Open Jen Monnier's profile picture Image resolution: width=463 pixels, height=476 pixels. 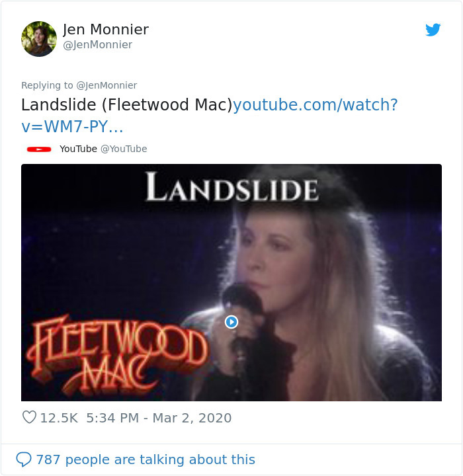pyautogui.click(x=39, y=39)
